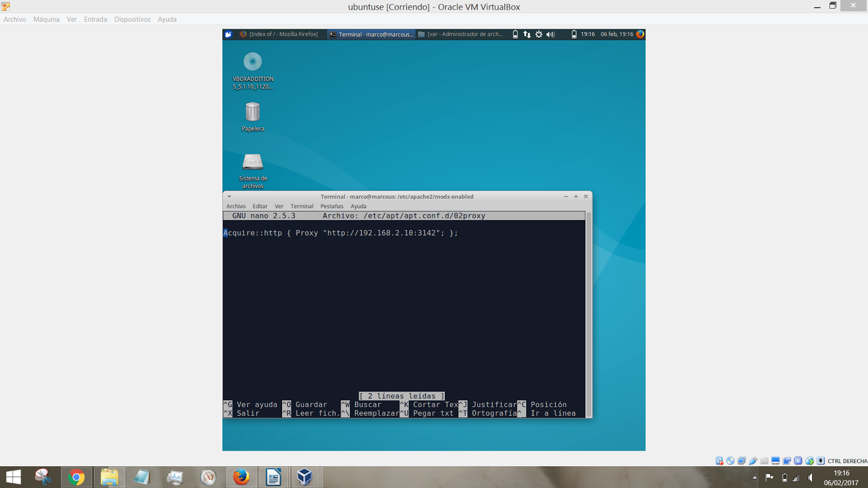Viewport: 868px width, 488px height.
Task: Open the terminal Ayuda menu
Action: [359, 206]
